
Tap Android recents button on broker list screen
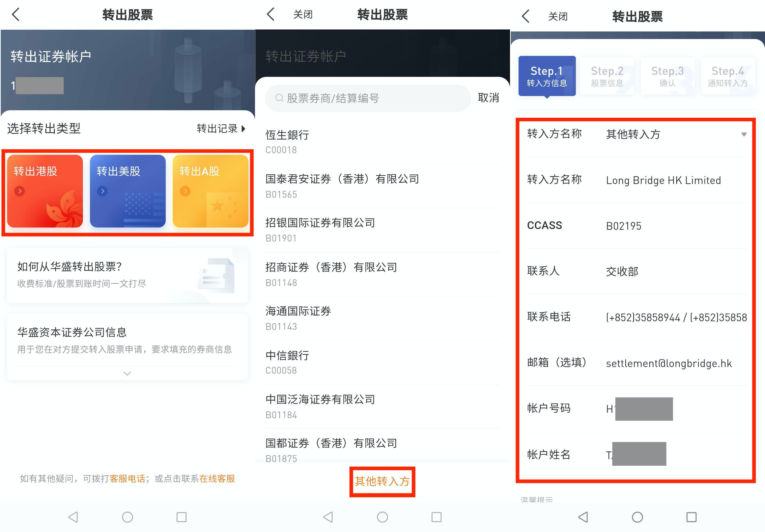click(x=436, y=516)
